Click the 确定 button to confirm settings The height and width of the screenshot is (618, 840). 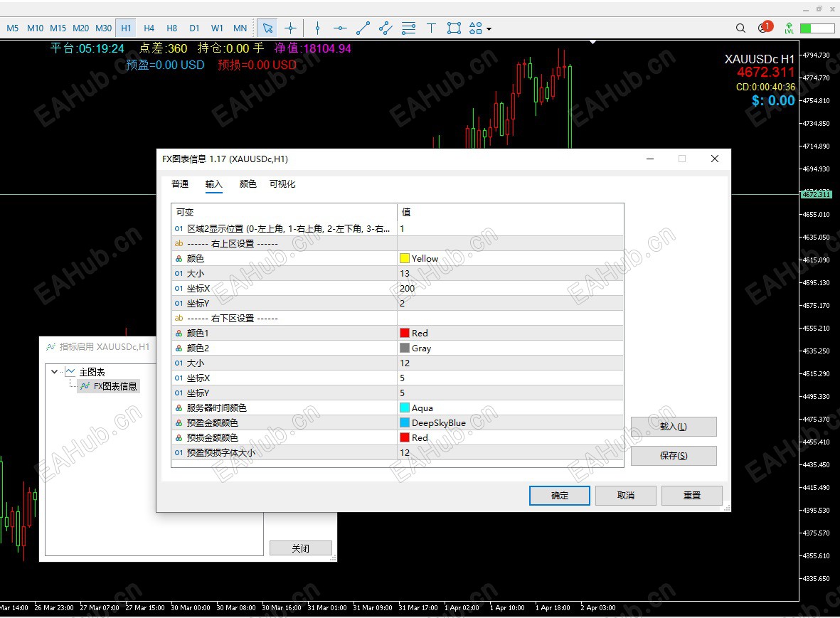559,495
